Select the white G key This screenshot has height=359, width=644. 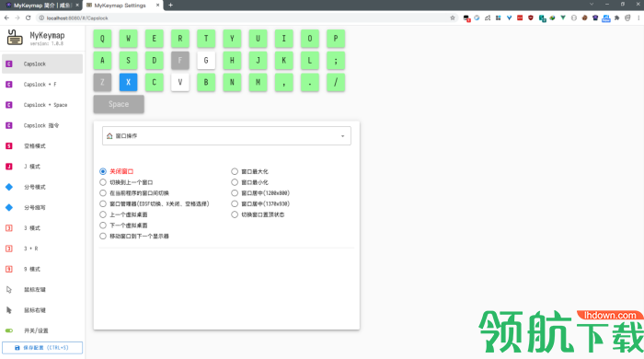pos(206,61)
